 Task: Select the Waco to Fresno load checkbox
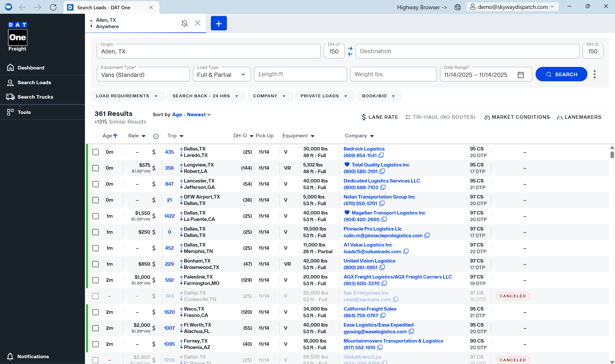[x=95, y=312]
